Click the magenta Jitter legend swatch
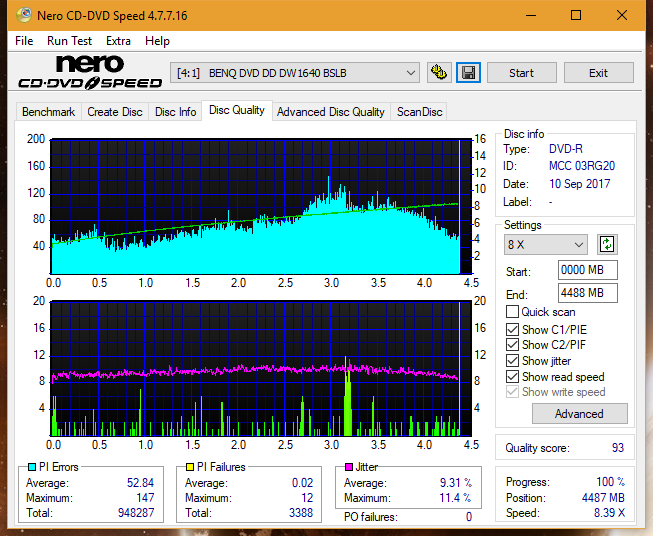Screen dimensions: 653x536 click(349, 467)
